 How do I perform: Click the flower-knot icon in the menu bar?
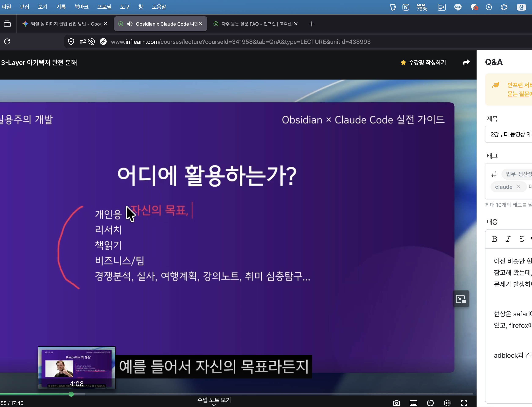[504, 7]
